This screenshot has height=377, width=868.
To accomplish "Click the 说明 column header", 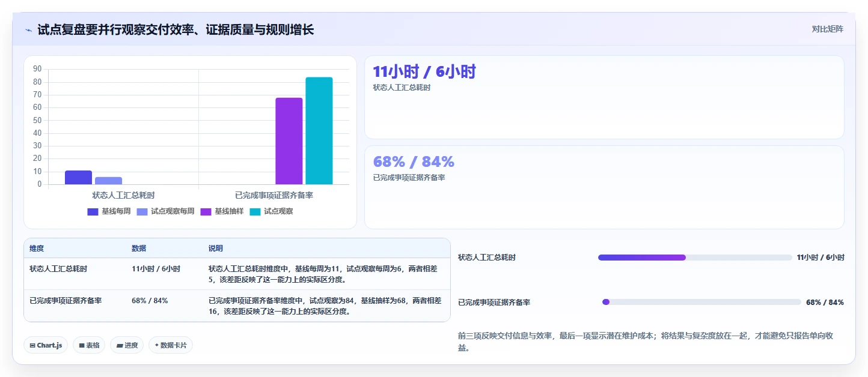I will 216,249.
